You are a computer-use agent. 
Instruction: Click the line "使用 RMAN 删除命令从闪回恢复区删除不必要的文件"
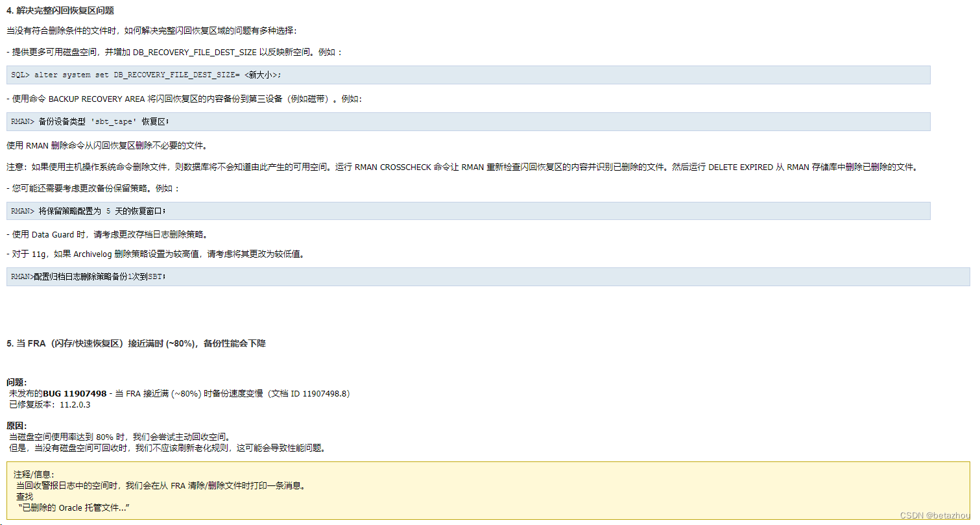[107, 145]
